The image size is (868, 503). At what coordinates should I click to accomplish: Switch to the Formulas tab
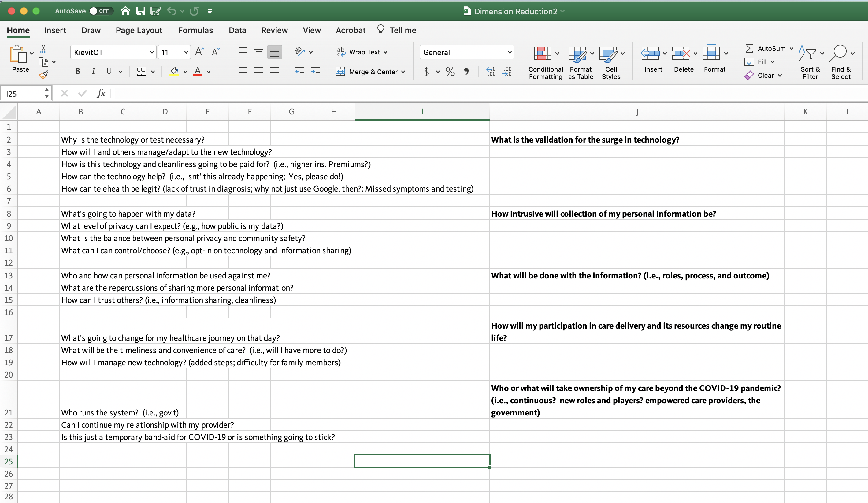coord(195,30)
